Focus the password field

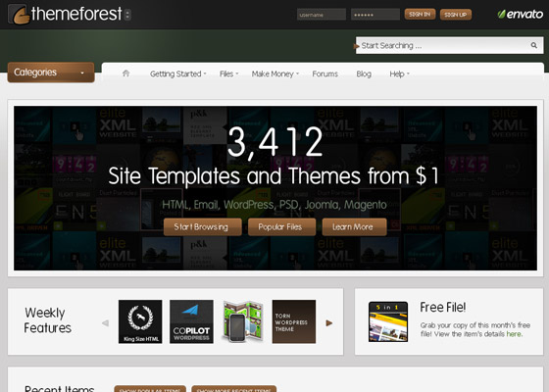(374, 15)
